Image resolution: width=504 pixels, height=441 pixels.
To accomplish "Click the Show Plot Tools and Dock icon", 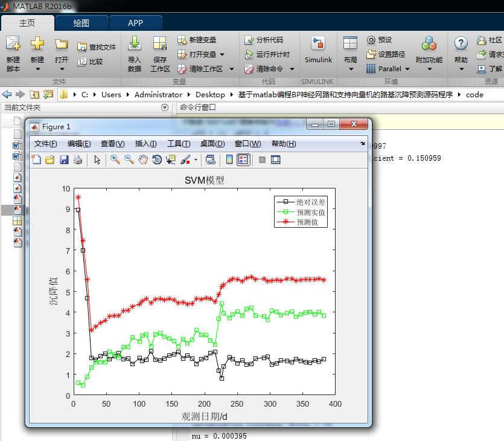I will [276, 159].
